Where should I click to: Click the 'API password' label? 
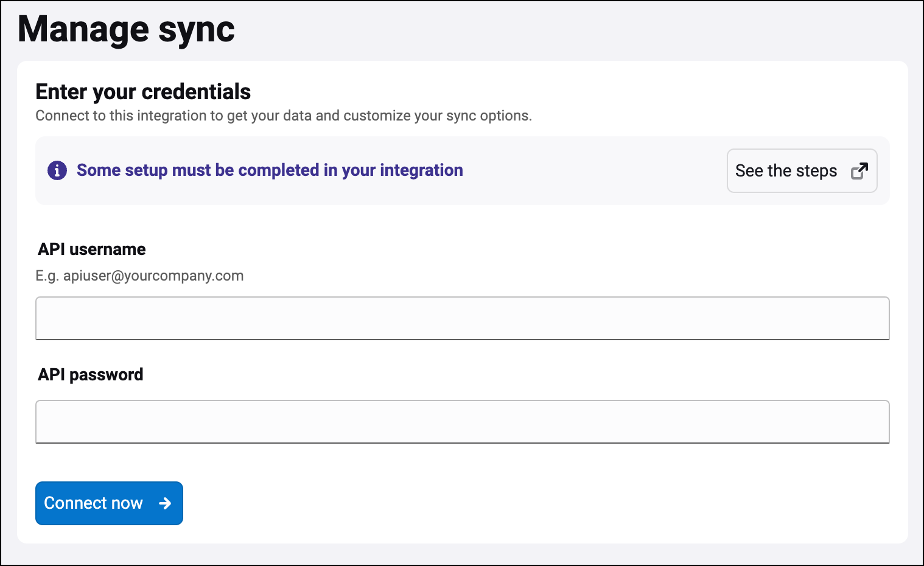pyautogui.click(x=91, y=375)
